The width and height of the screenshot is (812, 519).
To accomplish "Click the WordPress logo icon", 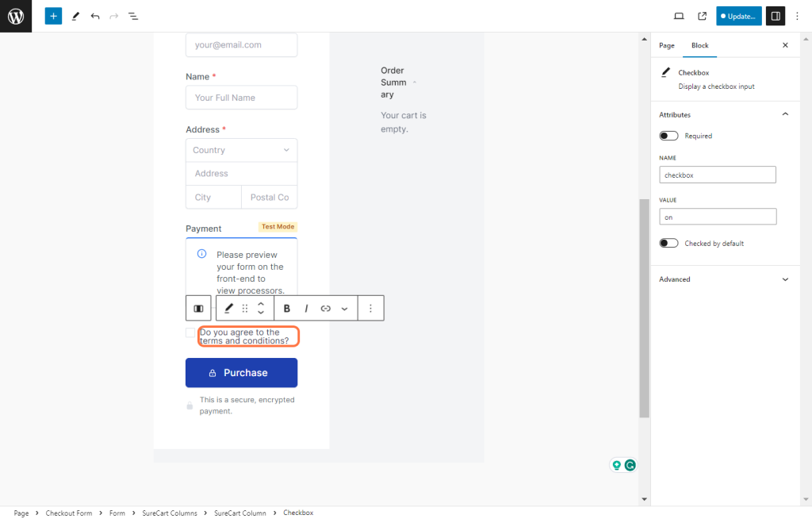I will pyautogui.click(x=16, y=16).
